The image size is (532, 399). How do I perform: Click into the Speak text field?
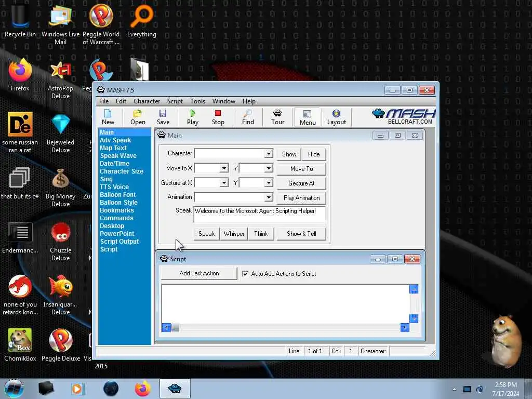click(260, 214)
